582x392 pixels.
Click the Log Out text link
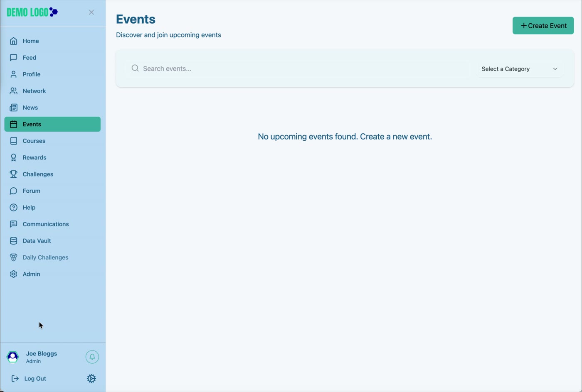(35, 378)
